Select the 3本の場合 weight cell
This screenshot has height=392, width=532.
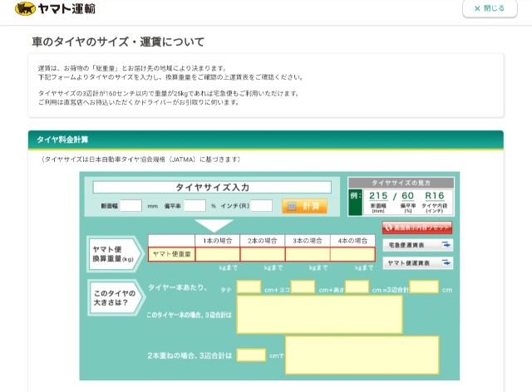click(x=308, y=254)
